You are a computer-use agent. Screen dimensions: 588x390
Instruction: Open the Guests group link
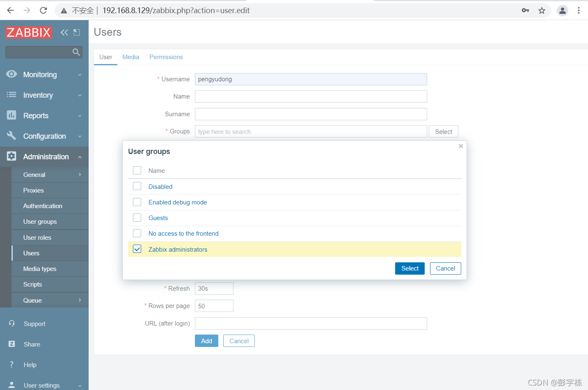[158, 218]
